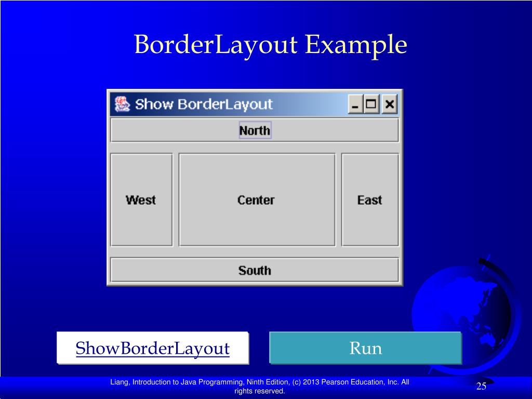Image resolution: width=532 pixels, height=399 pixels.
Task: Click the North button
Action: tap(255, 130)
